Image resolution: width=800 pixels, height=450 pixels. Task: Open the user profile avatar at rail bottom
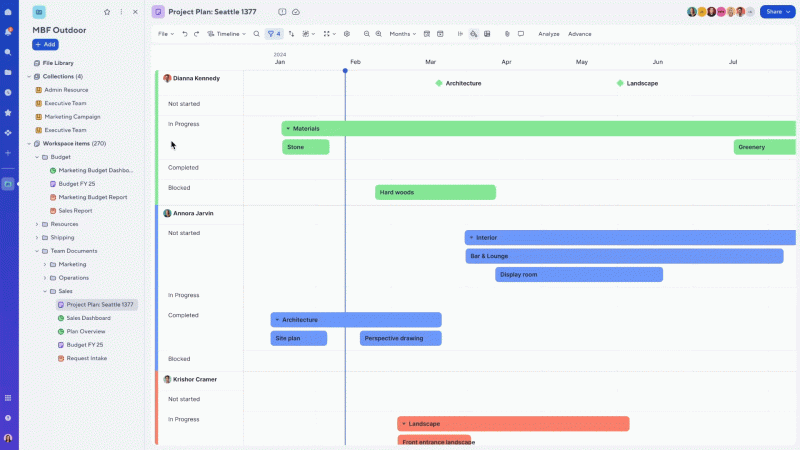(x=8, y=438)
